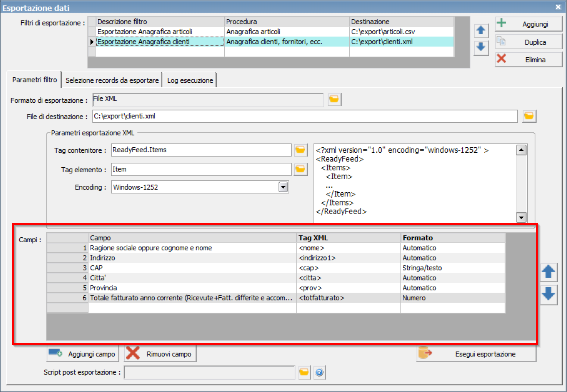Browse for destination file with folder icon

[529, 116]
